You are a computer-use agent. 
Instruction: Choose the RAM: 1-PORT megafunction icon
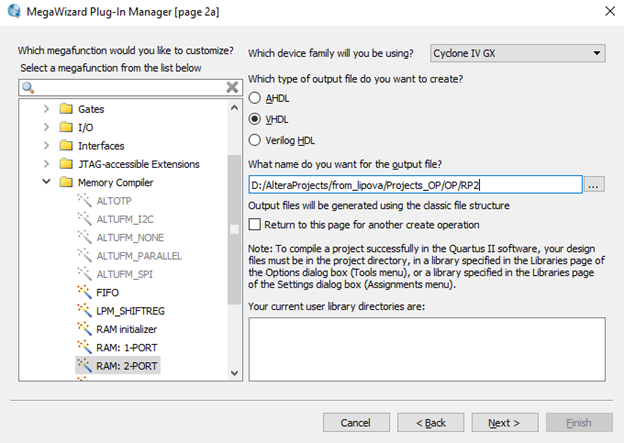click(x=84, y=347)
